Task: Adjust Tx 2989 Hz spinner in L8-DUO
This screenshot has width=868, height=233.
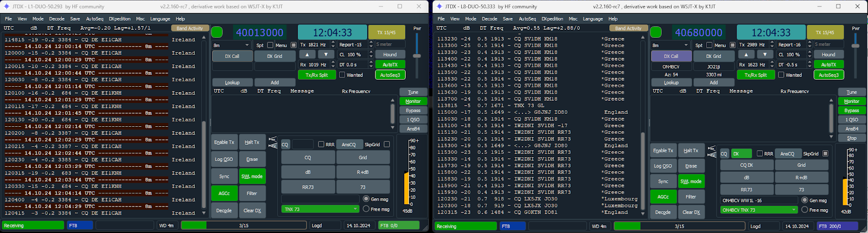Action: (756, 45)
